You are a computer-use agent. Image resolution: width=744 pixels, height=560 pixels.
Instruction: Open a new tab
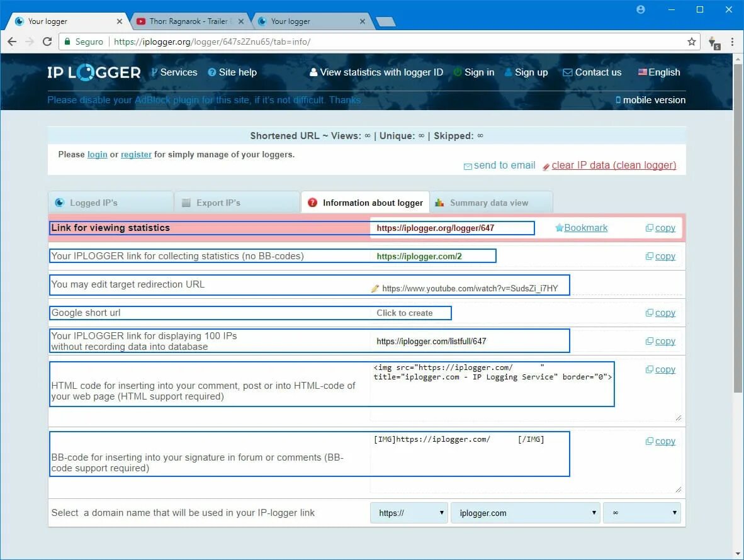(385, 21)
